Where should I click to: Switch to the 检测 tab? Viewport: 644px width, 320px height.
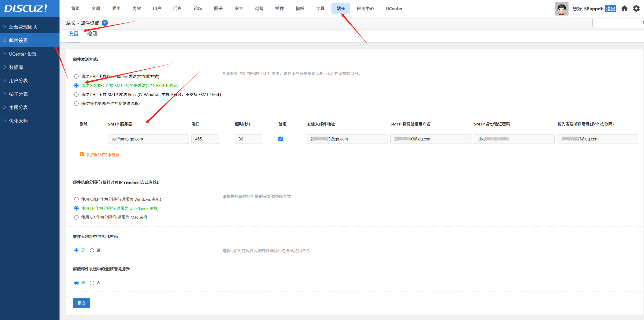coord(92,34)
